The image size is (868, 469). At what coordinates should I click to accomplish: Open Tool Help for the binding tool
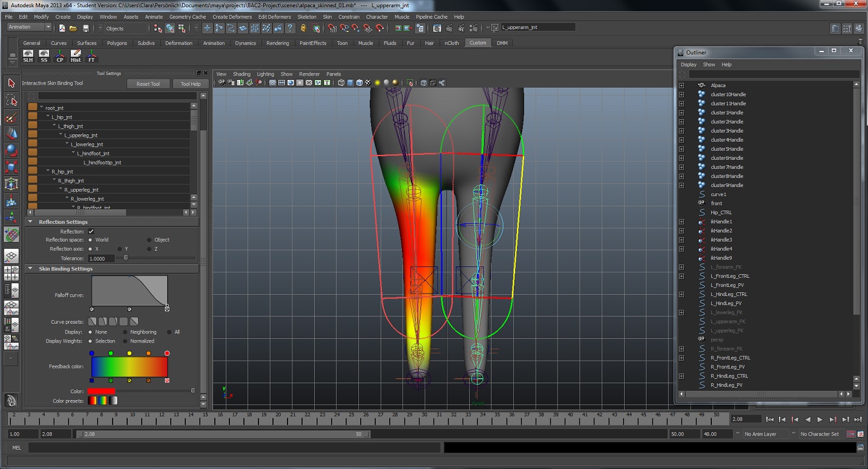coord(191,84)
